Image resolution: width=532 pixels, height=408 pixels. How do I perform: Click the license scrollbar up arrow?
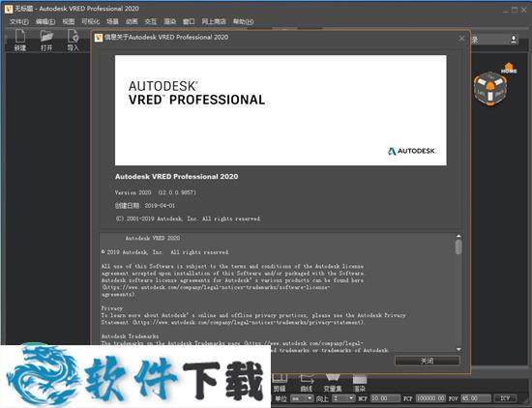pos(458,236)
